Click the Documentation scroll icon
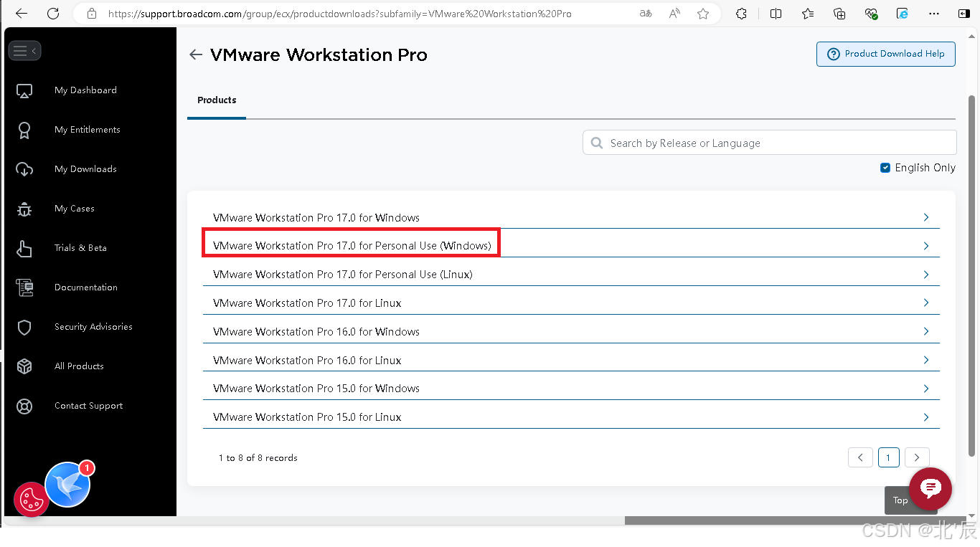Screen dimensions: 980x547 [24, 287]
